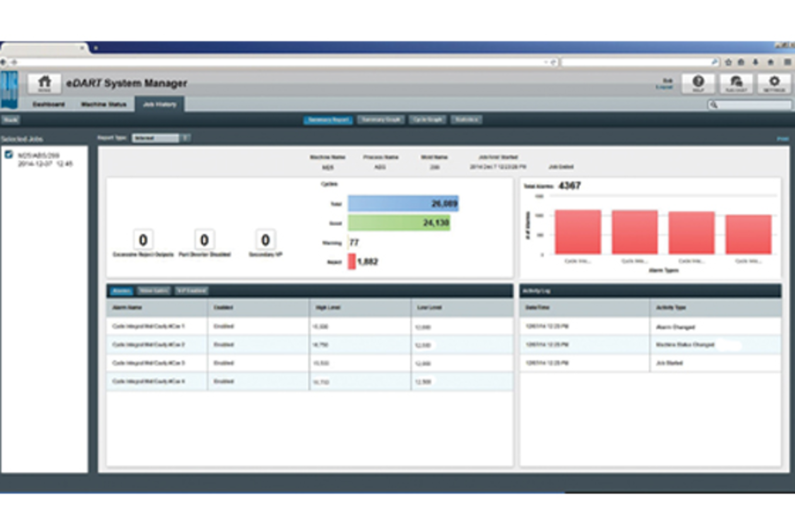Click the green Good cycles bar
Screen dimensions: 795x532
(x=399, y=223)
